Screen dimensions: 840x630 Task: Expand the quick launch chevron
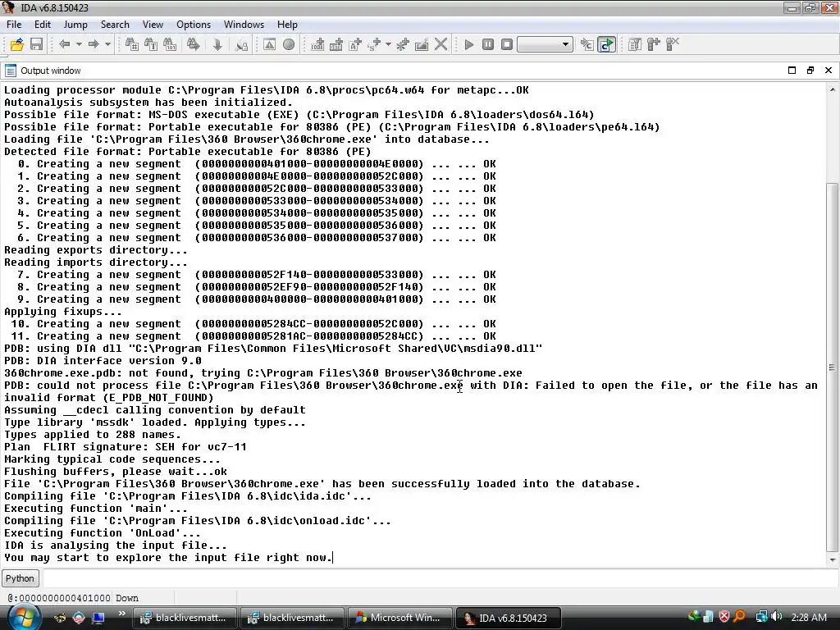tap(121, 614)
